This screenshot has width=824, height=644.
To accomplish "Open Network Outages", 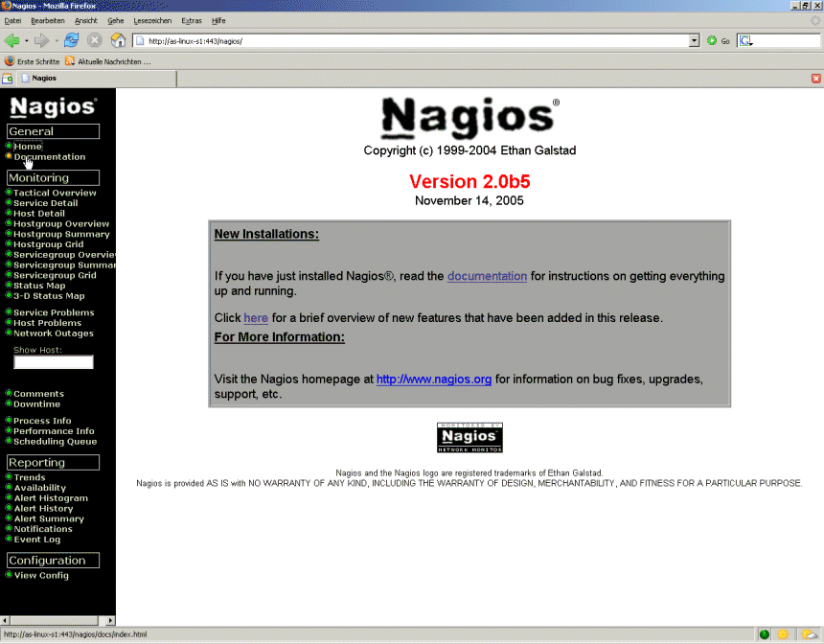I will point(54,333).
